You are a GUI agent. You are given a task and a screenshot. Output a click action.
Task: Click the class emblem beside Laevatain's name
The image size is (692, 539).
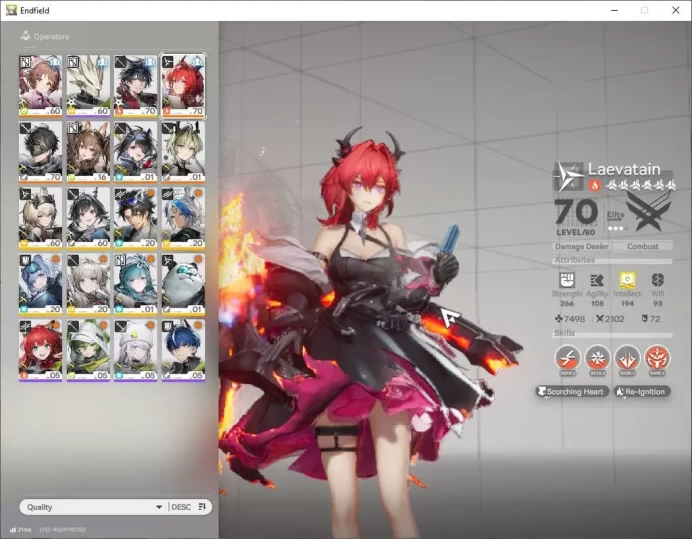569,177
